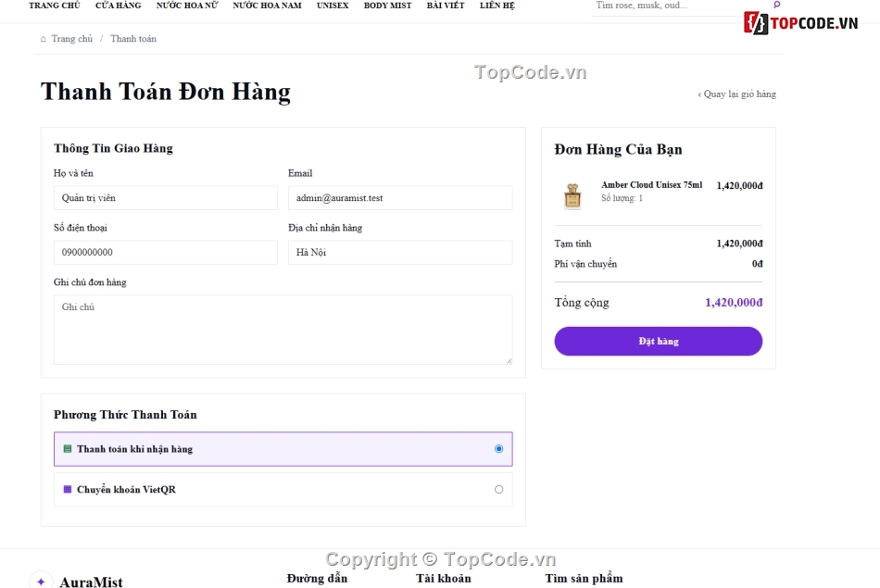Click the home icon in breadcrumb
Image resolution: width=880 pixels, height=588 pixels.
(x=44, y=39)
